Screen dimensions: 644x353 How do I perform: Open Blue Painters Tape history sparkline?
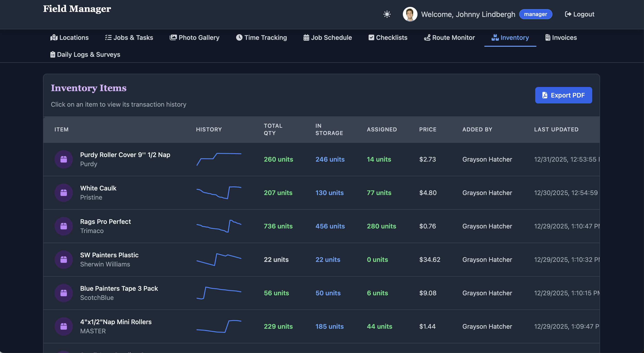pos(219,293)
